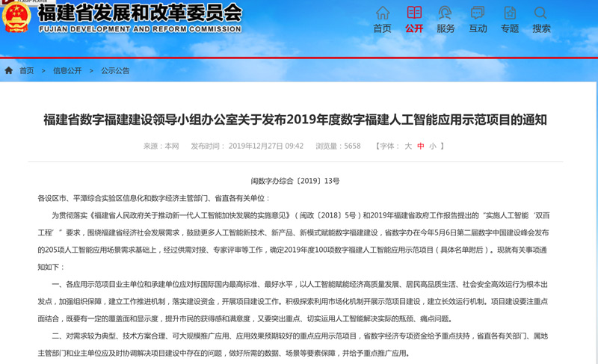Go to 信息公开 in the breadcrumb
The height and width of the screenshot is (364, 598).
click(67, 70)
